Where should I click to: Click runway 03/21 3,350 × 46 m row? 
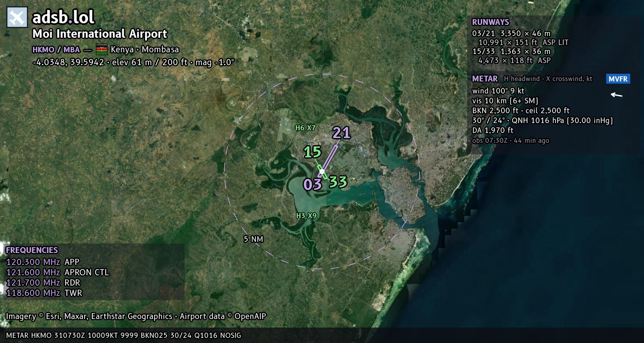click(511, 33)
